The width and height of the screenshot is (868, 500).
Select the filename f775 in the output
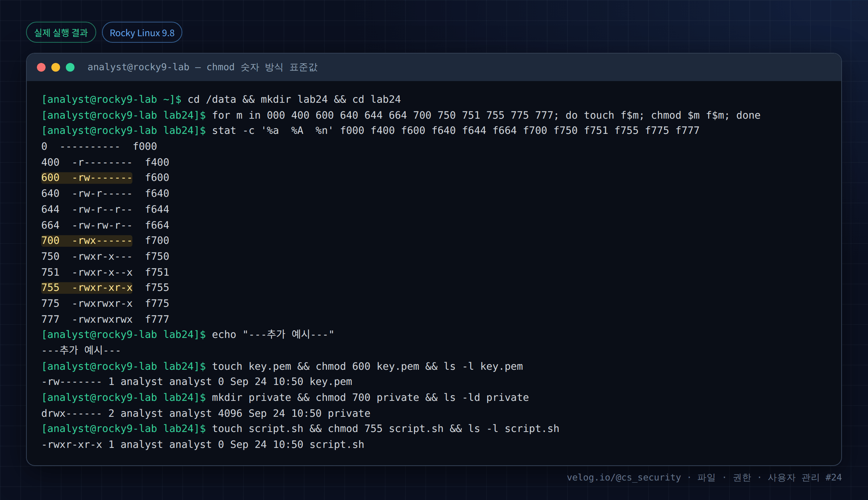(157, 303)
